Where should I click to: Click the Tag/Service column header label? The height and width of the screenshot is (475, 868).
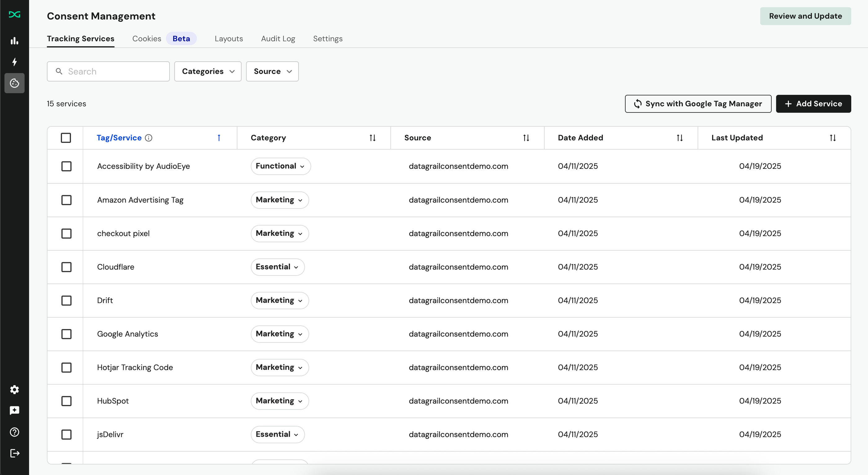pos(119,138)
